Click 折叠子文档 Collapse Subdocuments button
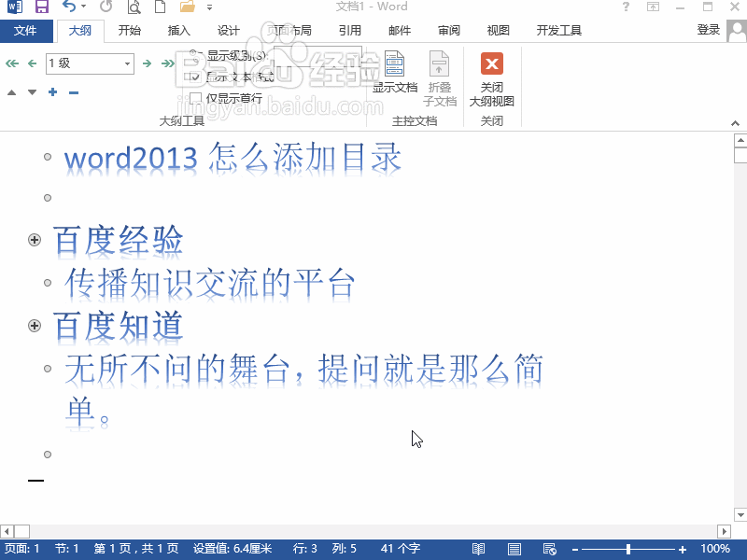 440,78
